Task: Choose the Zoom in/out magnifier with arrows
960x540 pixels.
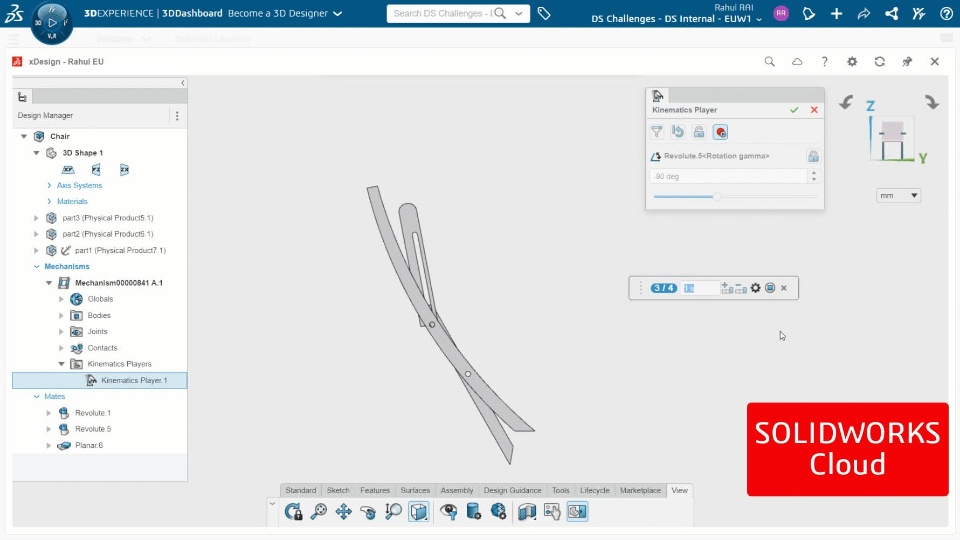Action: [x=393, y=511]
